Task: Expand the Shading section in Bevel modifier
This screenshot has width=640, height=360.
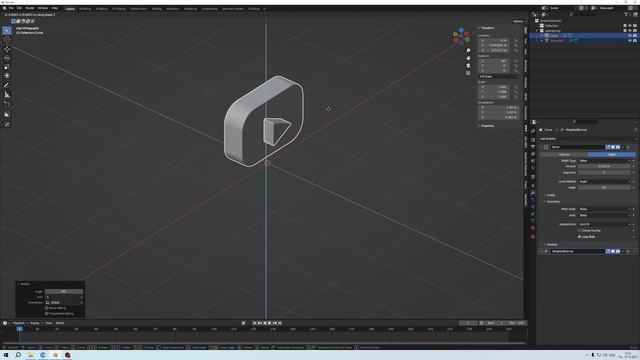Action: coord(551,244)
